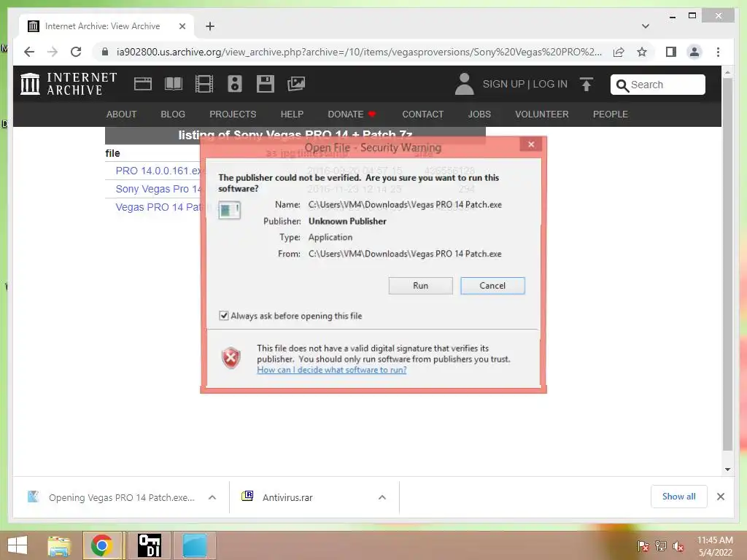Open the VOLUNTEER menu item
This screenshot has width=747, height=560.
pyautogui.click(x=542, y=114)
